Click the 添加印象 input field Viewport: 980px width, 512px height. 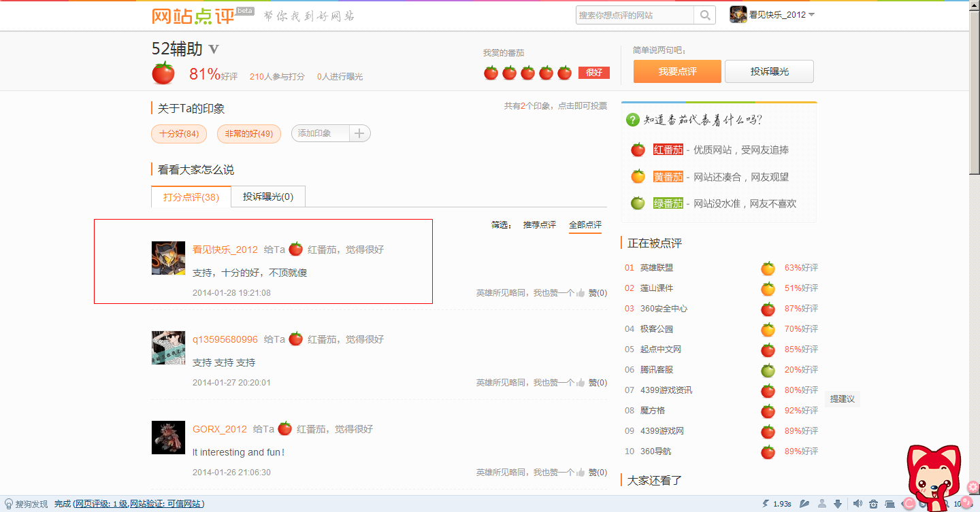(x=321, y=133)
